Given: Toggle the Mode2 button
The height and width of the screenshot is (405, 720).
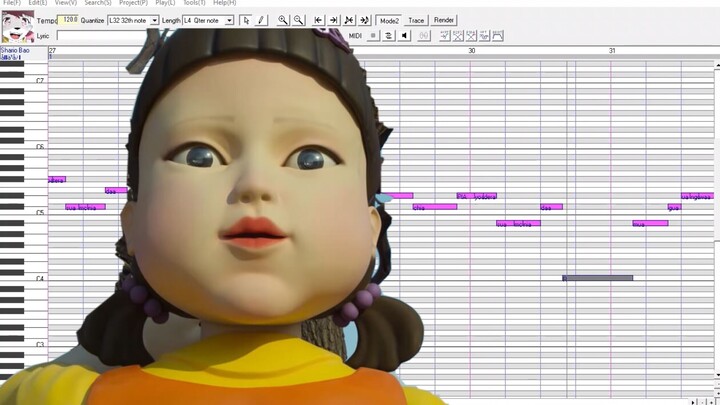Looking at the screenshot, I should click(x=389, y=21).
